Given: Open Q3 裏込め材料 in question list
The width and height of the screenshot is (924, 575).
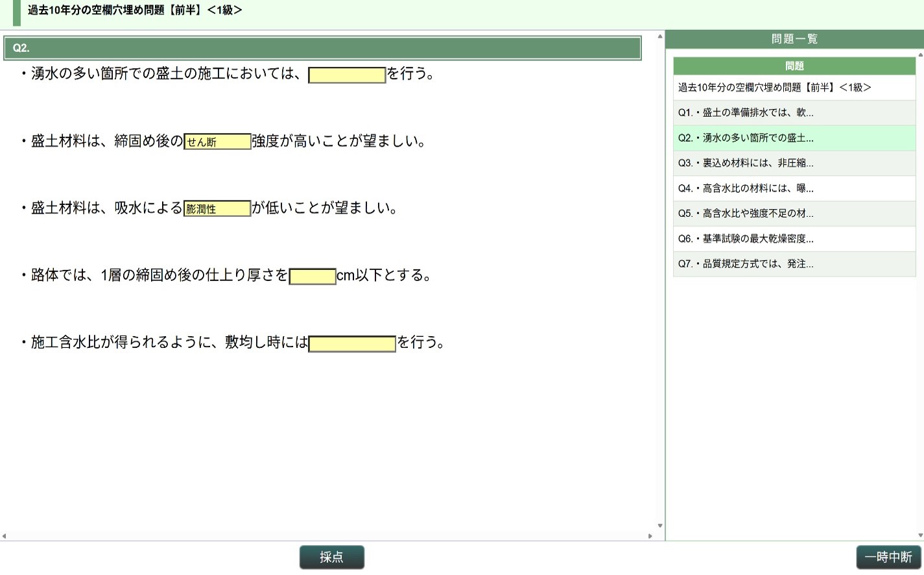Looking at the screenshot, I should click(x=794, y=163).
